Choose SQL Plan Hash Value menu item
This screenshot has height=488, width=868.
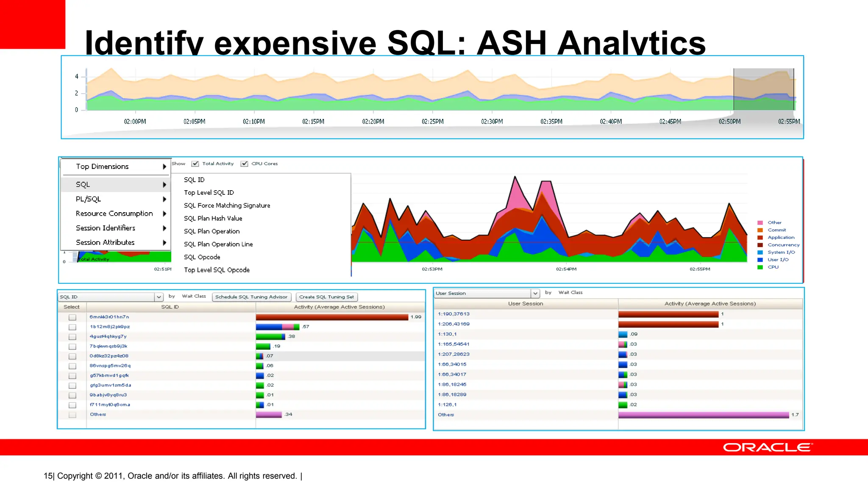[x=213, y=219]
